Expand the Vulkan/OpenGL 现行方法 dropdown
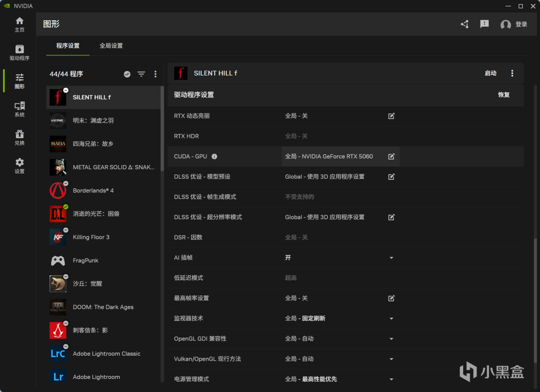Image resolution: width=540 pixels, height=392 pixels. coord(391,359)
